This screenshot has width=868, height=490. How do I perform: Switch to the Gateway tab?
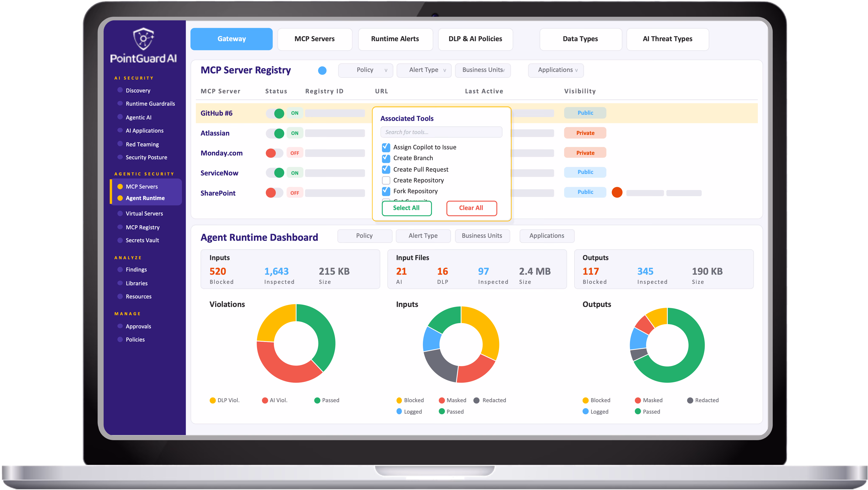click(231, 39)
